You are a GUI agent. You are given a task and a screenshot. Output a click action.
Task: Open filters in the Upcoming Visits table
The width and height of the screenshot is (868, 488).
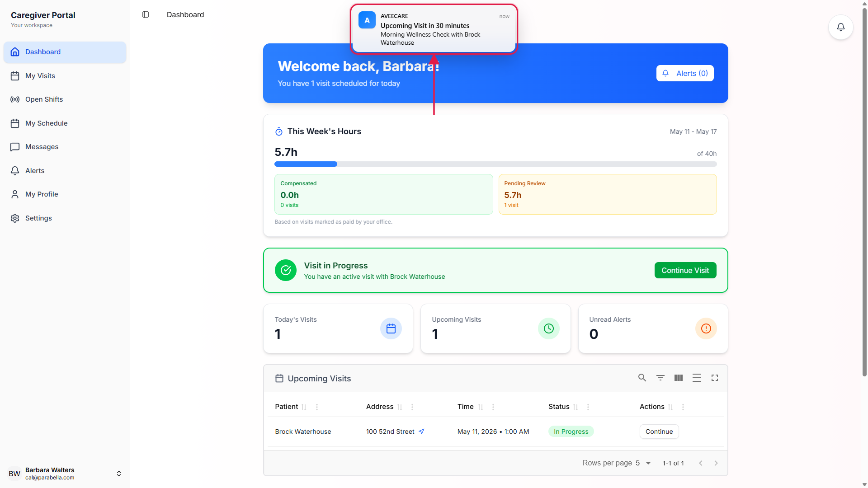point(660,378)
